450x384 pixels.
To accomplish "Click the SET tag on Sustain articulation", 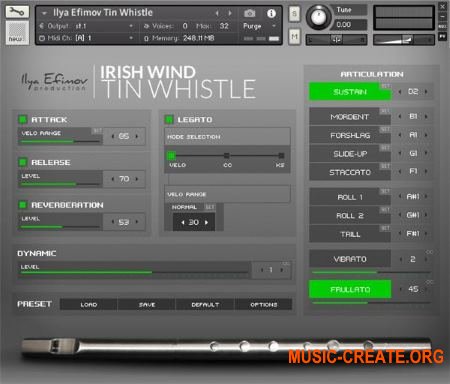I will (385, 86).
